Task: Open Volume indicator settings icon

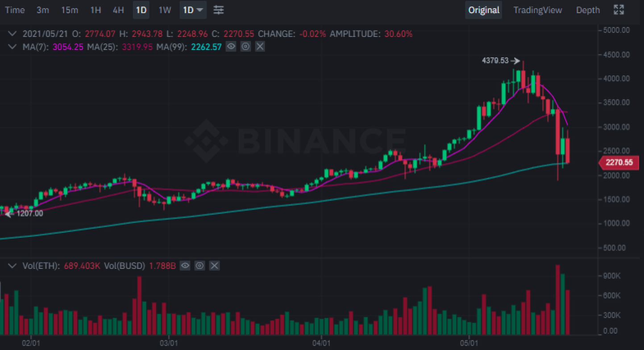Action: (x=200, y=266)
